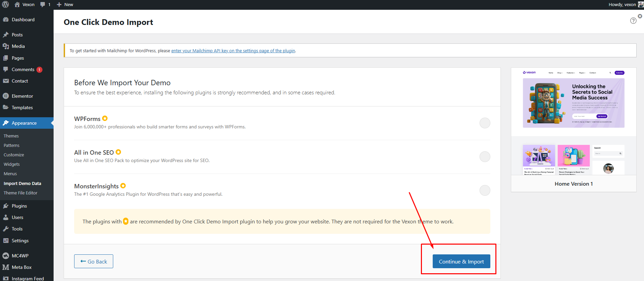Click Home Version 1 demo thumbnail

click(574, 121)
